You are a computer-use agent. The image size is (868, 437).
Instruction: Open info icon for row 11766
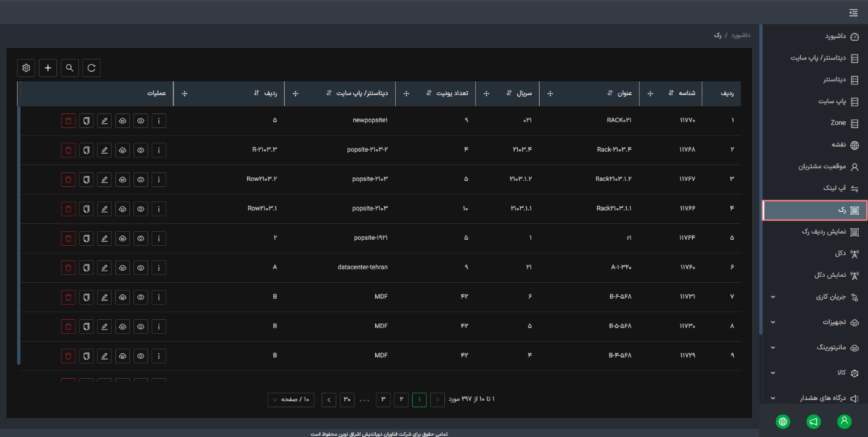pos(158,209)
